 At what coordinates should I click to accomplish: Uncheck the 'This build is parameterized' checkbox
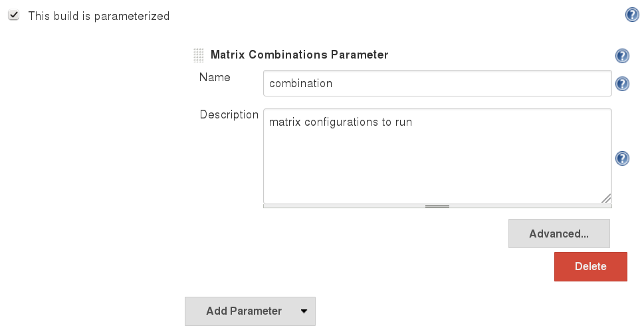tap(13, 15)
